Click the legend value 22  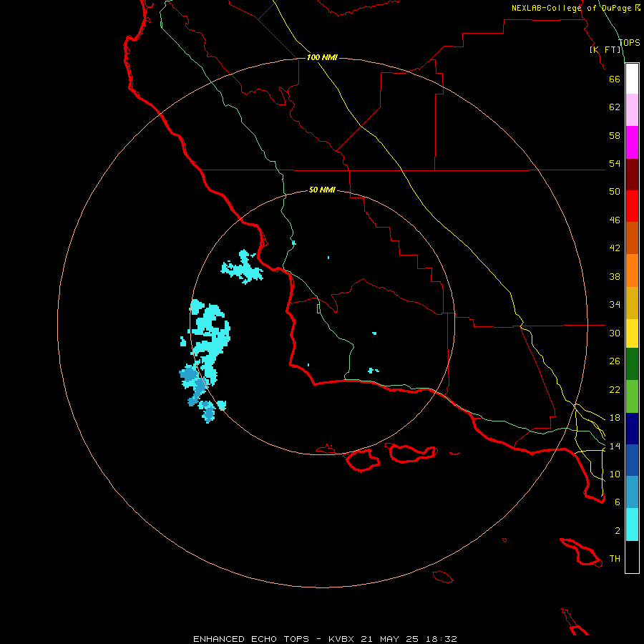(x=615, y=389)
